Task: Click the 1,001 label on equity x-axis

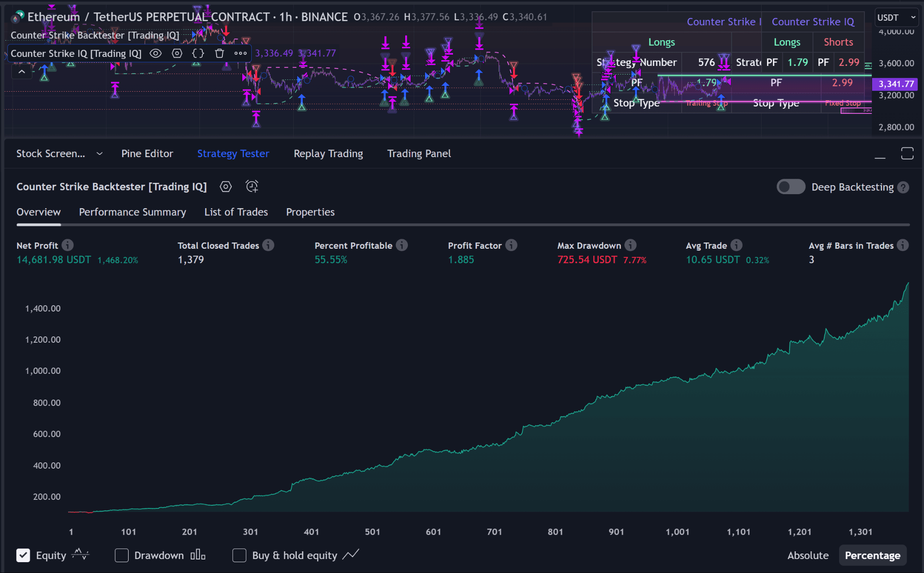Action: [677, 532]
